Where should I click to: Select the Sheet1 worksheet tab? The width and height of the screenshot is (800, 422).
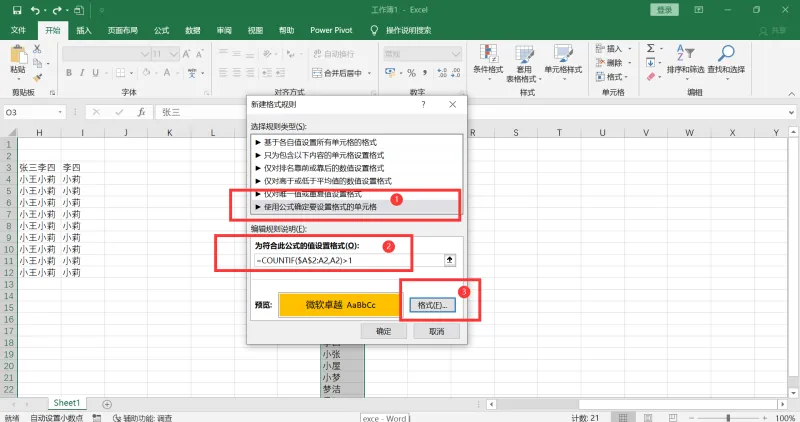(x=67, y=403)
